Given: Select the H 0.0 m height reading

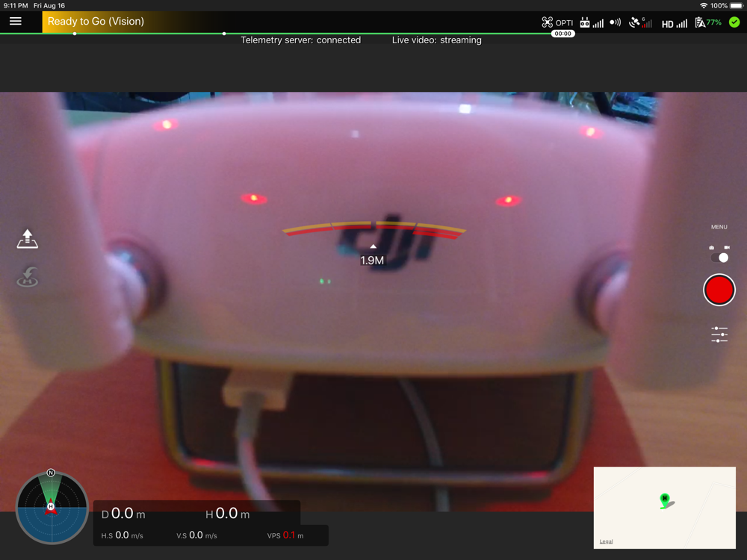Looking at the screenshot, I should coord(227,514).
